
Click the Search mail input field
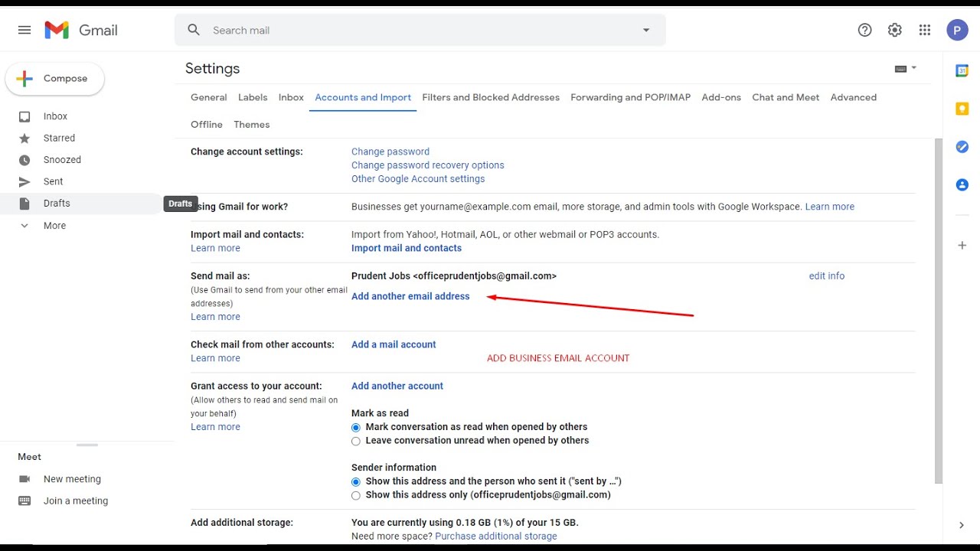[x=413, y=31]
